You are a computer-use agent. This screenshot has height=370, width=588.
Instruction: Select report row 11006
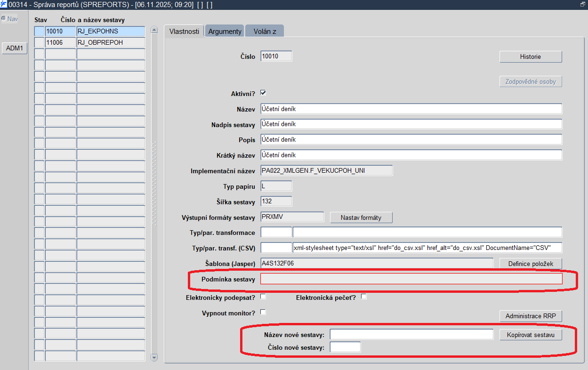pos(60,42)
